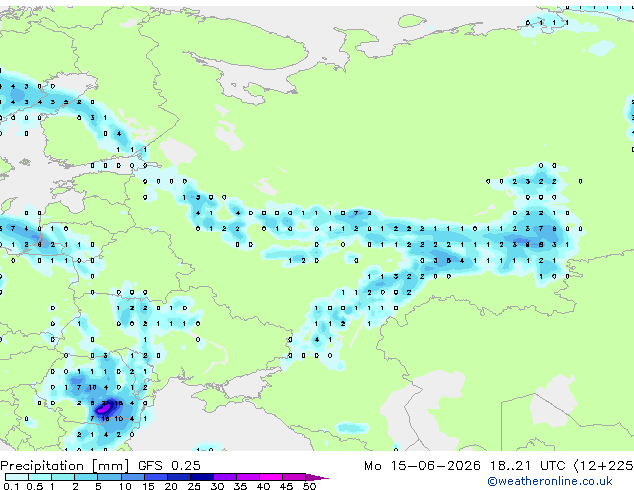Open the weatheronline.co.uk copyright link
Image resolution: width=634 pixels, height=490 pixels.
click(x=550, y=481)
